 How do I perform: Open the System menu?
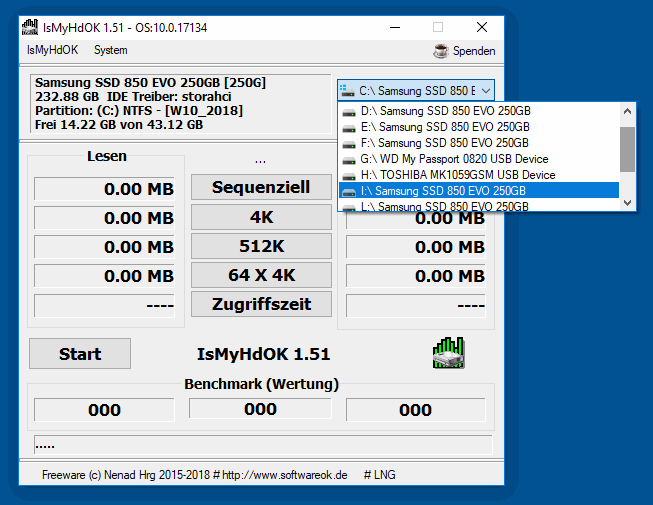(110, 50)
